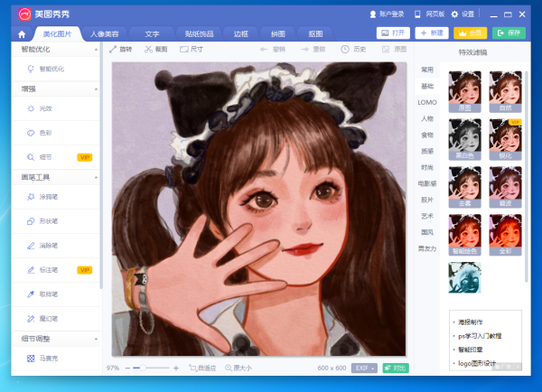Open the EXIF dropdown
542x392 pixels.
(x=364, y=369)
